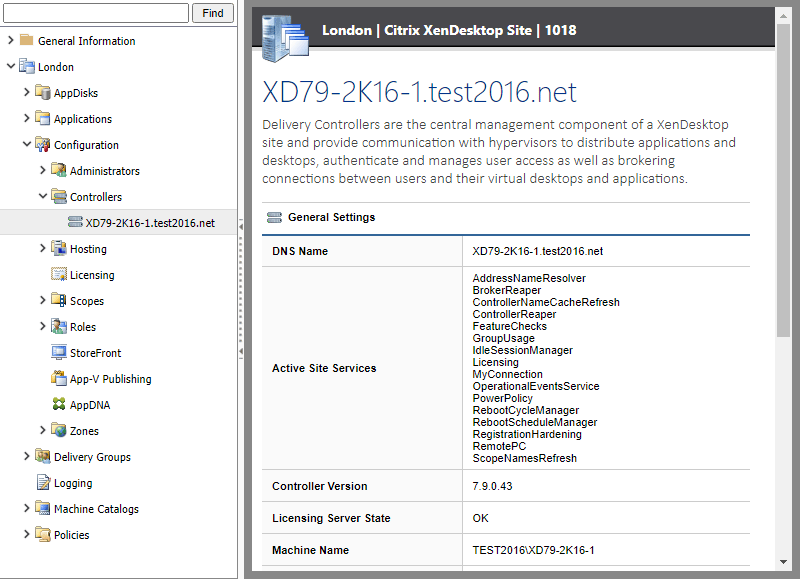800x579 pixels.
Task: Open the Delivery Groups tree item
Action: coord(92,457)
